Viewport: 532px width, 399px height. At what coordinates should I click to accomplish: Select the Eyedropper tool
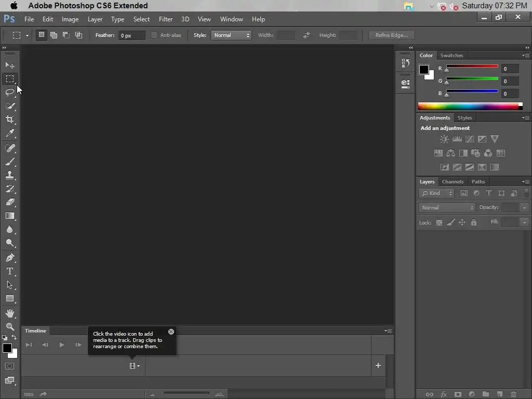[x=10, y=133]
